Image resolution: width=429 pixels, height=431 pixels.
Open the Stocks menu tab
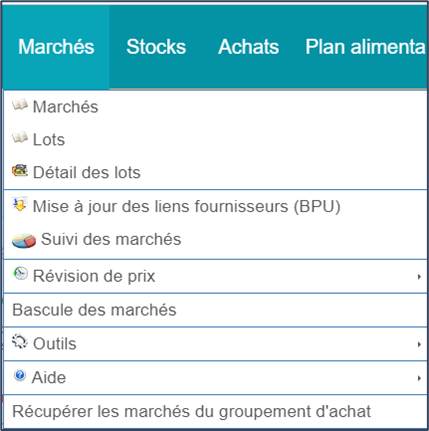tap(156, 47)
